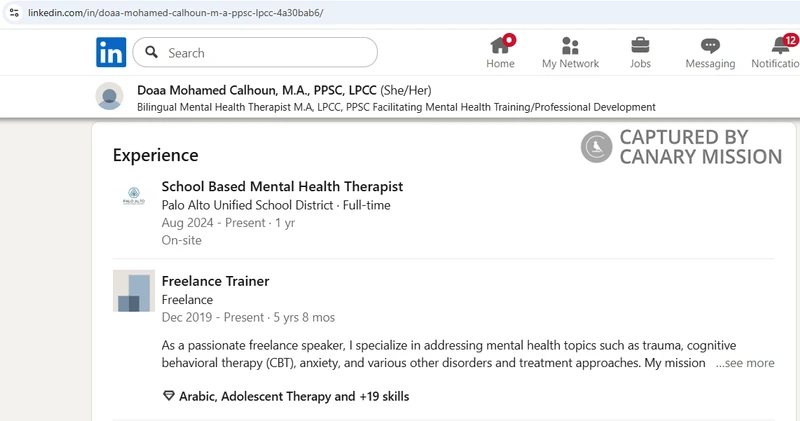The image size is (800, 421).
Task: Click the Palo Alto school district logo
Action: pyautogui.click(x=133, y=196)
